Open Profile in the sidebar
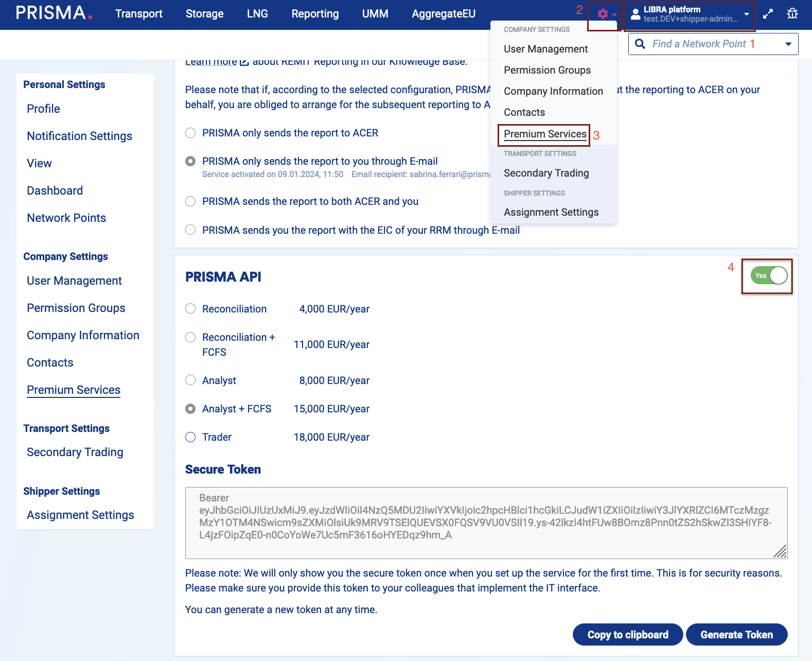 coord(43,109)
